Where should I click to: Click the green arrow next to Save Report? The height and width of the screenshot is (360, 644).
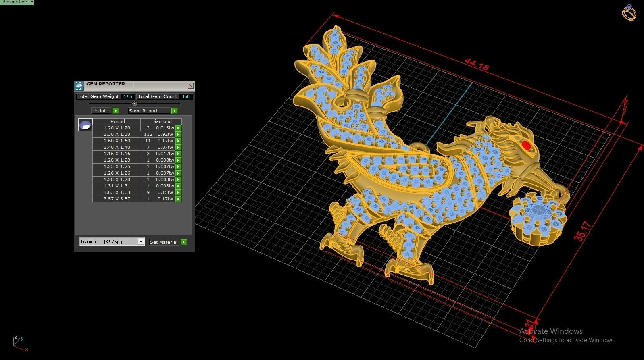click(174, 110)
